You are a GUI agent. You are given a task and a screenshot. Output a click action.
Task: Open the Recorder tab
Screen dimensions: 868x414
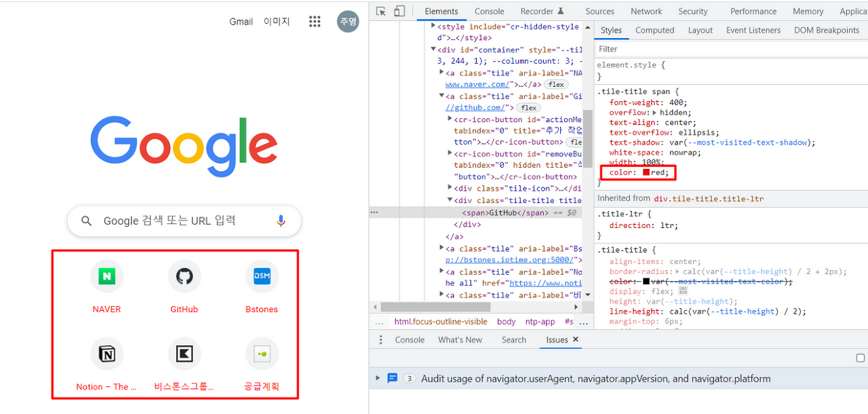tap(542, 12)
